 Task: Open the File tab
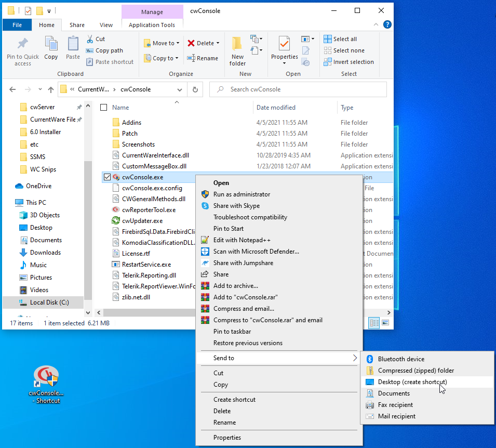point(17,25)
